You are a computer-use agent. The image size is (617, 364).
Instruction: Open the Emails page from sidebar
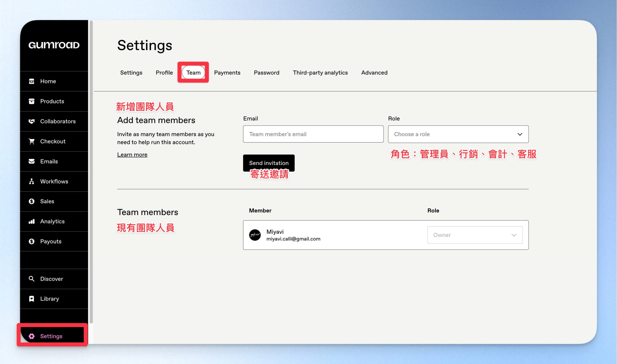(54, 161)
